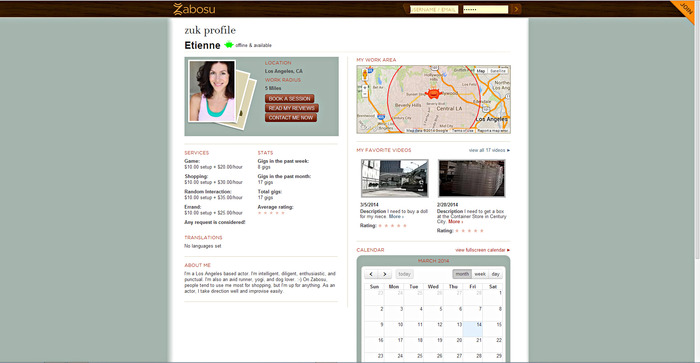Play the 2/28/2014 Container Store video thumbnail

471,178
